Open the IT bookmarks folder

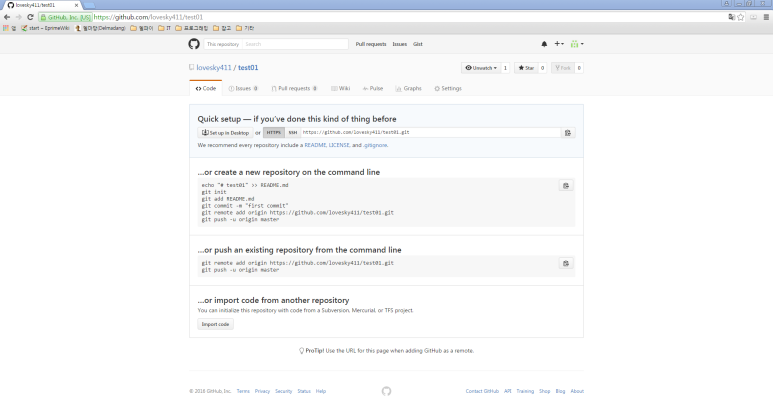click(165, 28)
